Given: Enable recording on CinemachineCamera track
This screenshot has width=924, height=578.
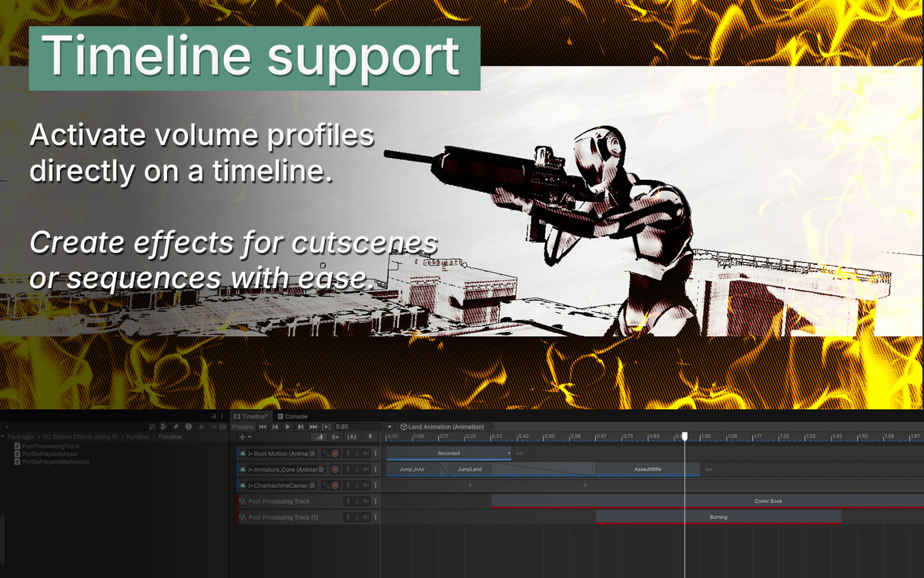Looking at the screenshot, I should [x=335, y=486].
